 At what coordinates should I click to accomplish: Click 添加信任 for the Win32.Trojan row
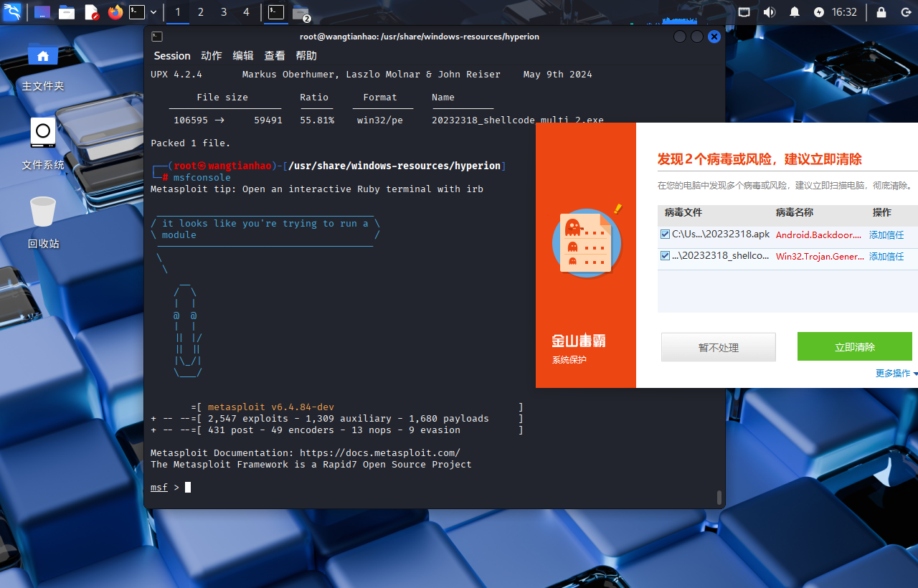(x=886, y=256)
